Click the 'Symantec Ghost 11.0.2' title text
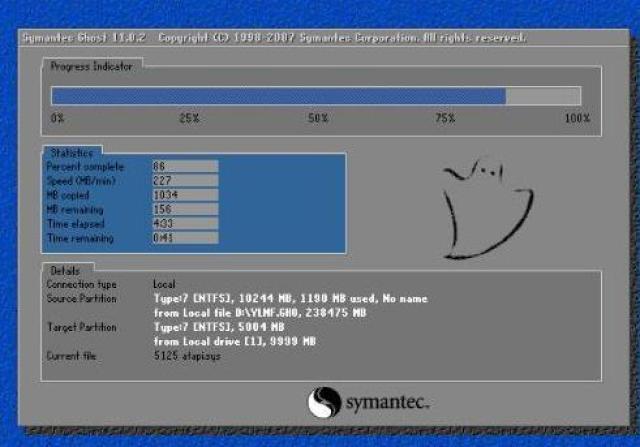The width and height of the screenshot is (640, 447). click(84, 38)
